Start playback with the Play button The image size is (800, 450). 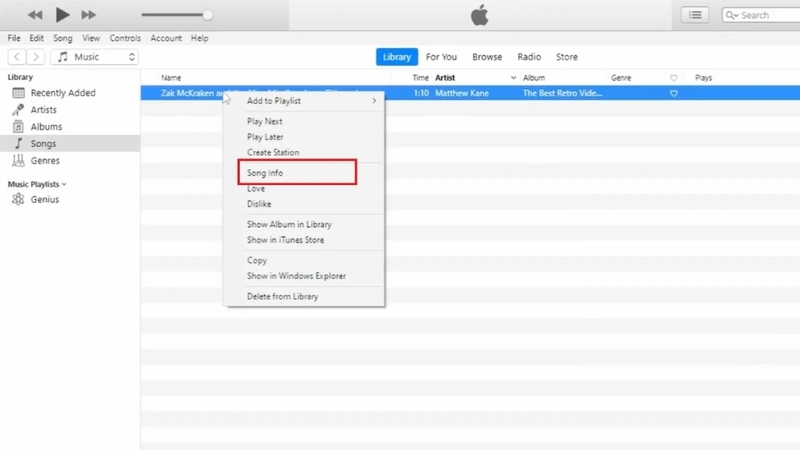click(x=62, y=15)
